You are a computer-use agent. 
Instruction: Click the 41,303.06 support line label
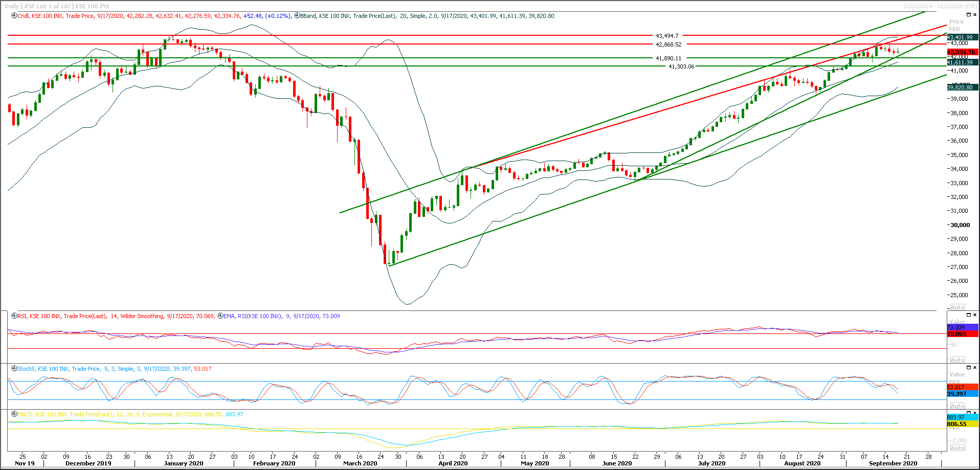pos(681,66)
